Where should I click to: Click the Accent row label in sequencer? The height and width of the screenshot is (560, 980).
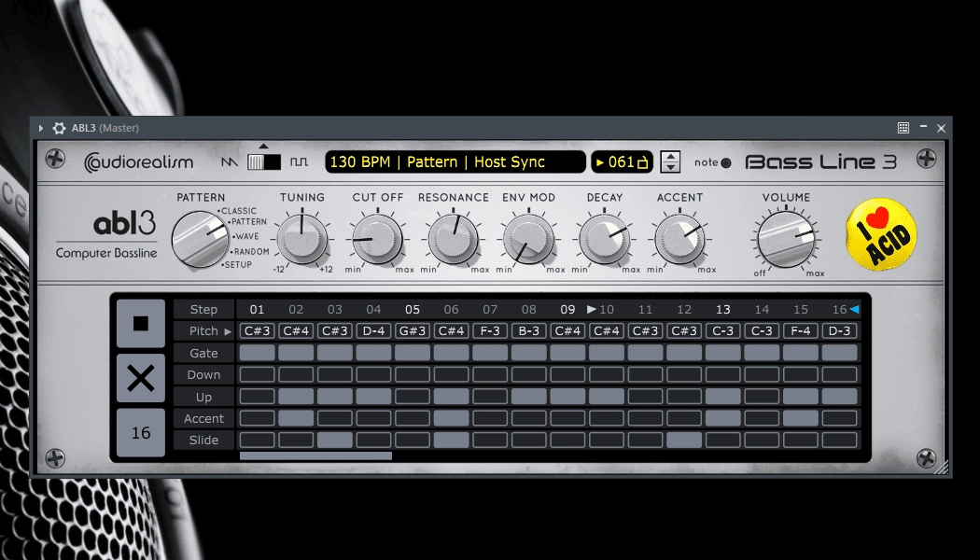click(x=203, y=418)
